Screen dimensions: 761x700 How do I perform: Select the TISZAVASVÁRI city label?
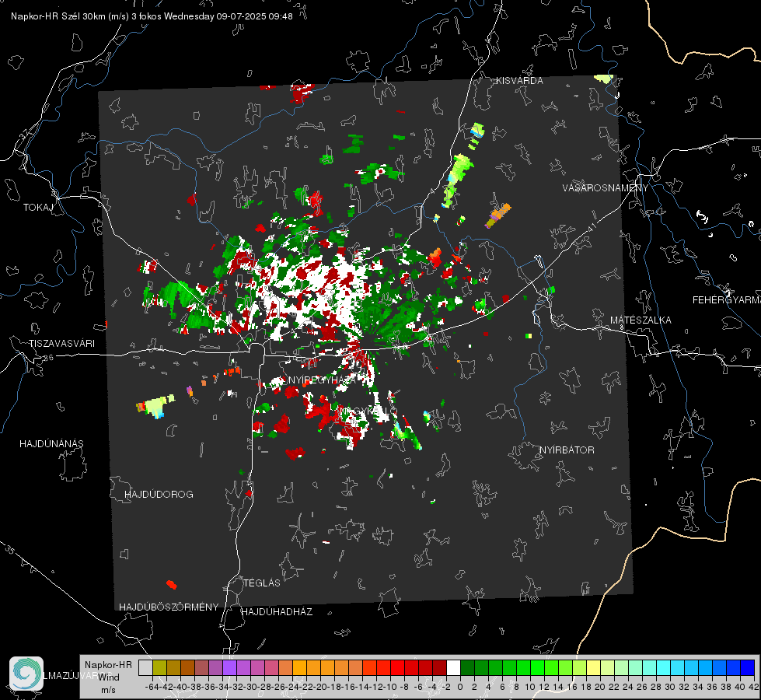pos(61,344)
